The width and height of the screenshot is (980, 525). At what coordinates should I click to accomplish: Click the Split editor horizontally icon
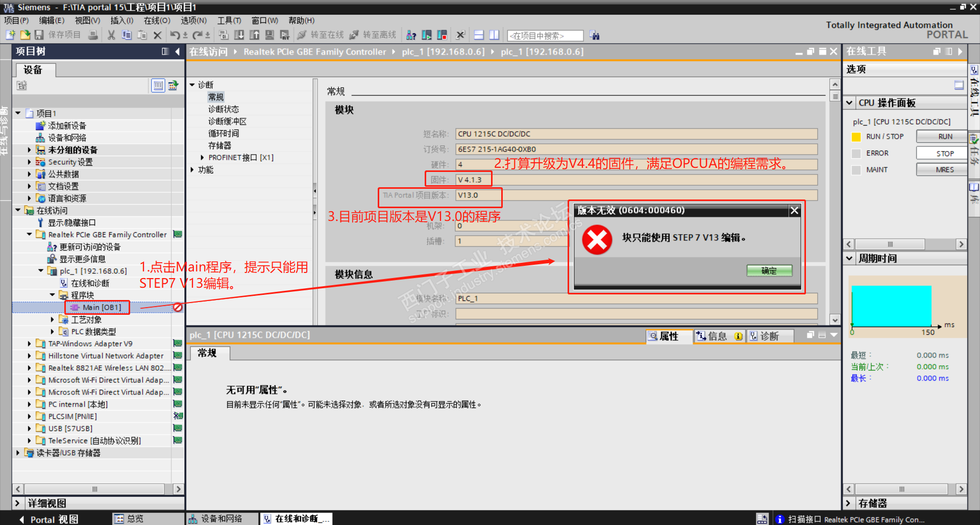(479, 35)
